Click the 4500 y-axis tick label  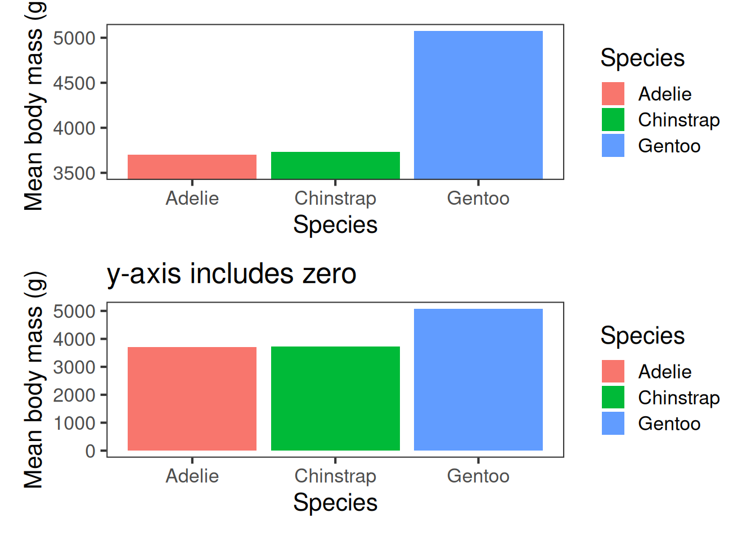(74, 83)
